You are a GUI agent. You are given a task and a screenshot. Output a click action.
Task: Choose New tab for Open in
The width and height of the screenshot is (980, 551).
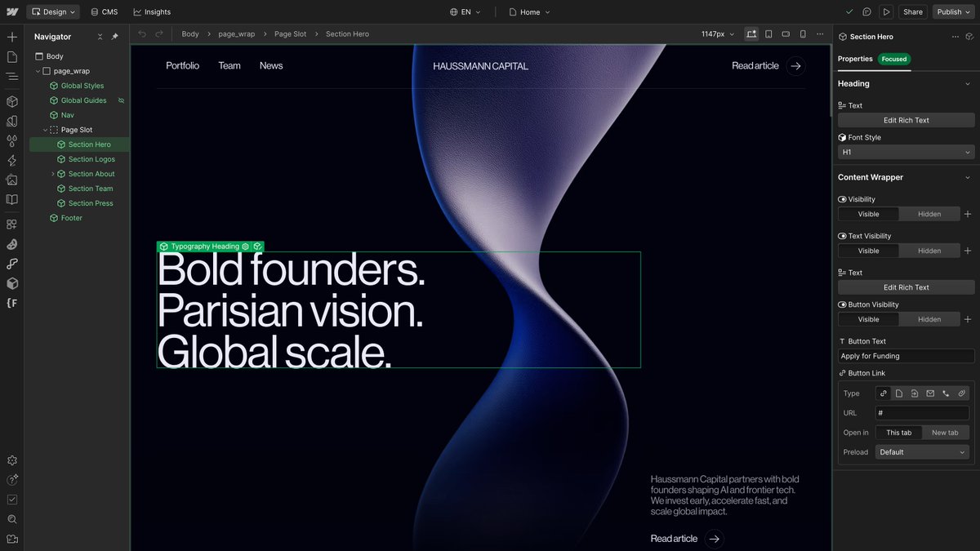coord(946,433)
